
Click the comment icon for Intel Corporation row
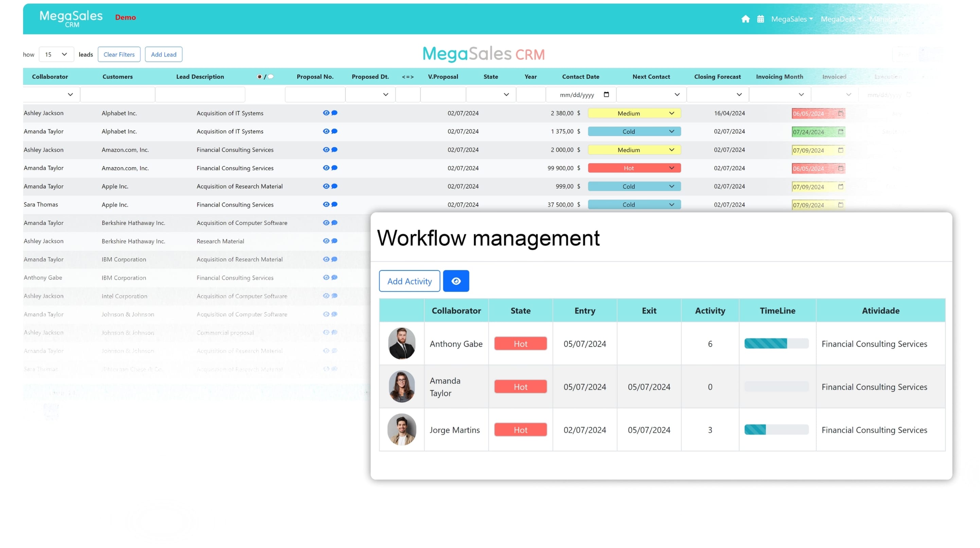click(334, 295)
